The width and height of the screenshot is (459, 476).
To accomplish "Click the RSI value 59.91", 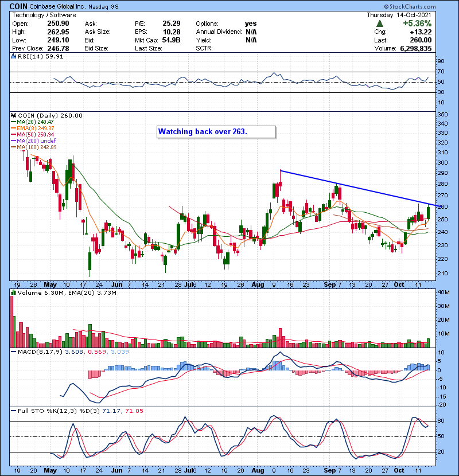I will pyautogui.click(x=55, y=56).
